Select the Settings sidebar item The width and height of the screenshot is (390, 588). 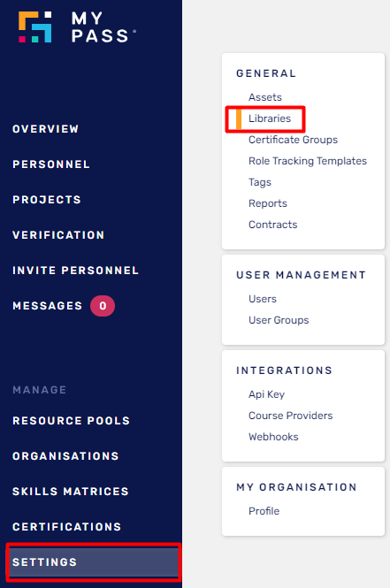pyautogui.click(x=94, y=561)
